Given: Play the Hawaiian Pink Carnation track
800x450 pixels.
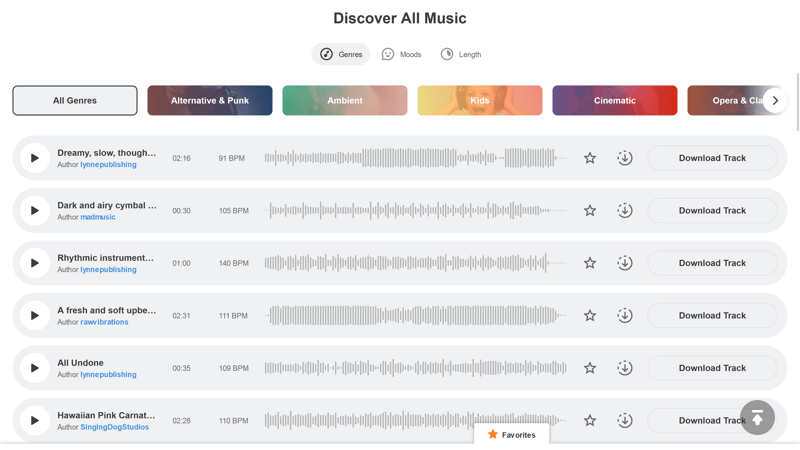Looking at the screenshot, I should (34, 421).
